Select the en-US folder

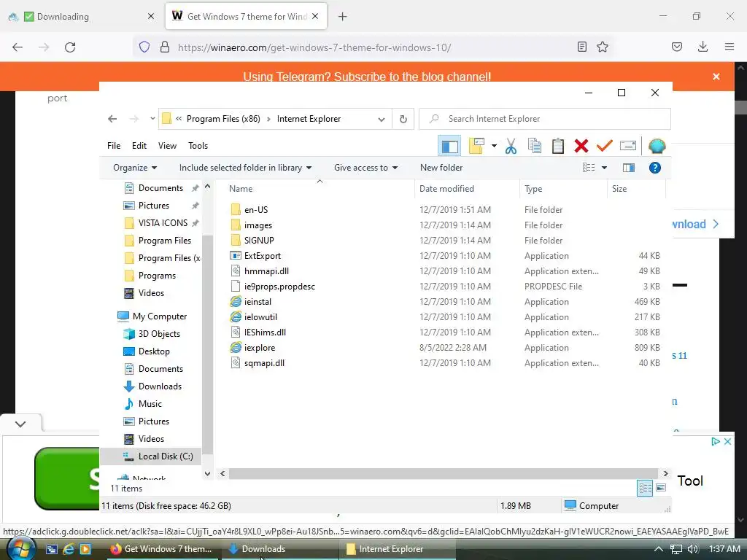pyautogui.click(x=256, y=209)
